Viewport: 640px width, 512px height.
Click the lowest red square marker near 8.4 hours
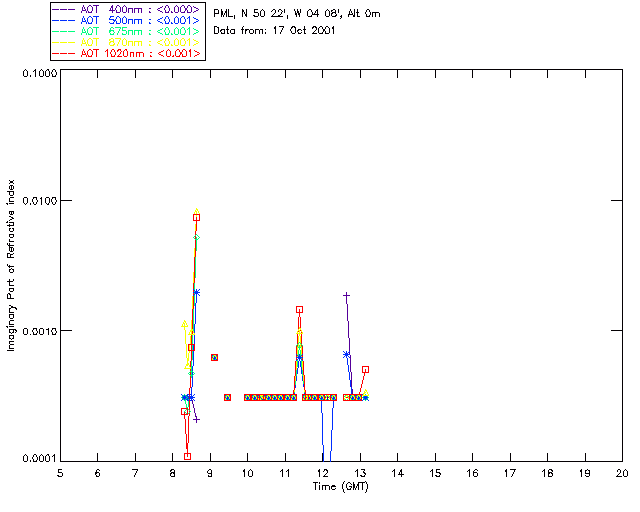187,456
